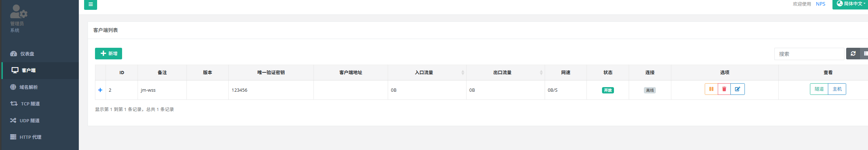The height and width of the screenshot is (150, 868).
Task: Open the table columns toggle button
Action: pos(864,54)
